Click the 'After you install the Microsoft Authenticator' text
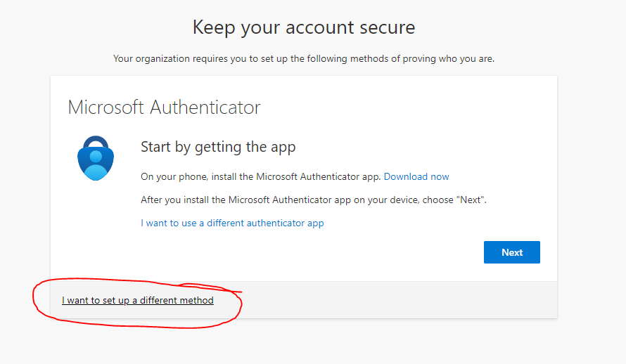 [314, 200]
